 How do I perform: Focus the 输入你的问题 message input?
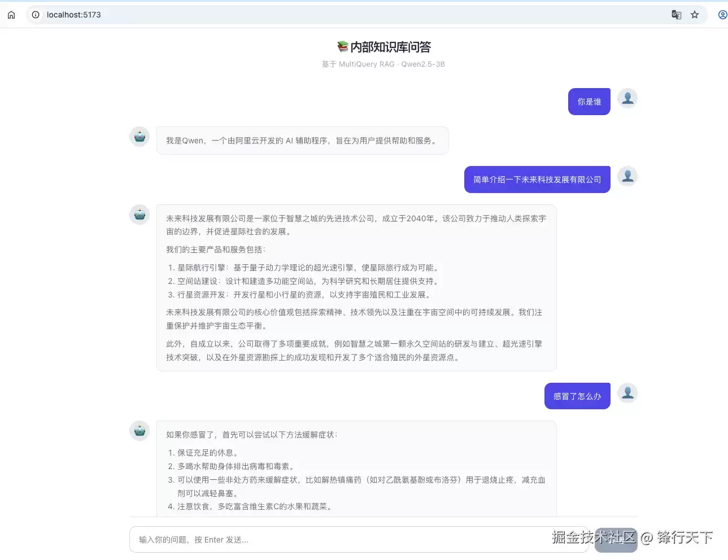tap(359, 540)
